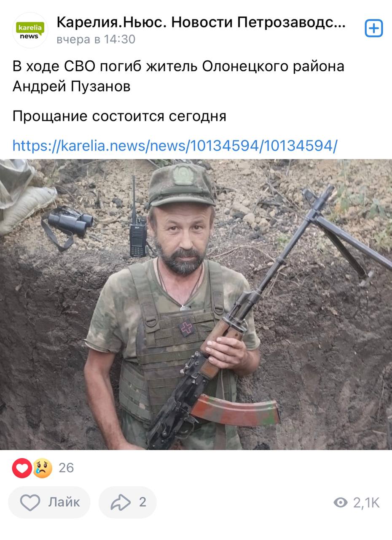The image size is (392, 540).
Task: Click the timestamp вчера в 14:30
Action: [96, 40]
